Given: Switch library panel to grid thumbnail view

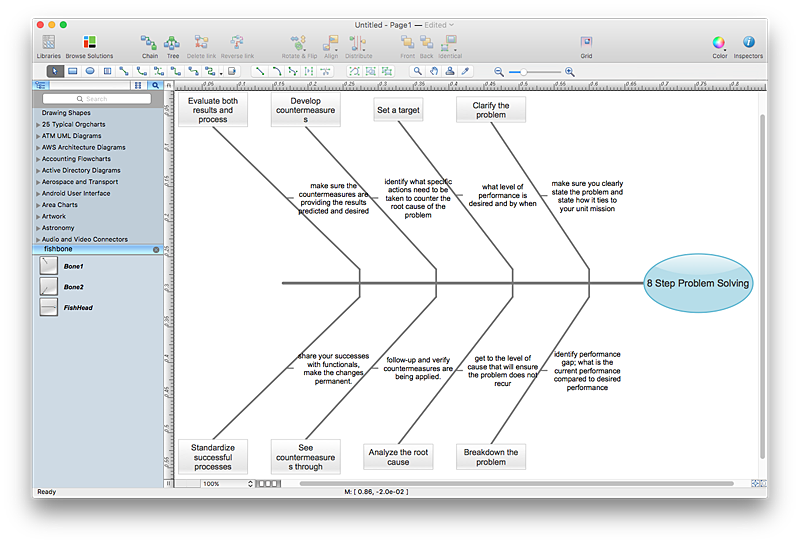Looking at the screenshot, I should point(138,86).
